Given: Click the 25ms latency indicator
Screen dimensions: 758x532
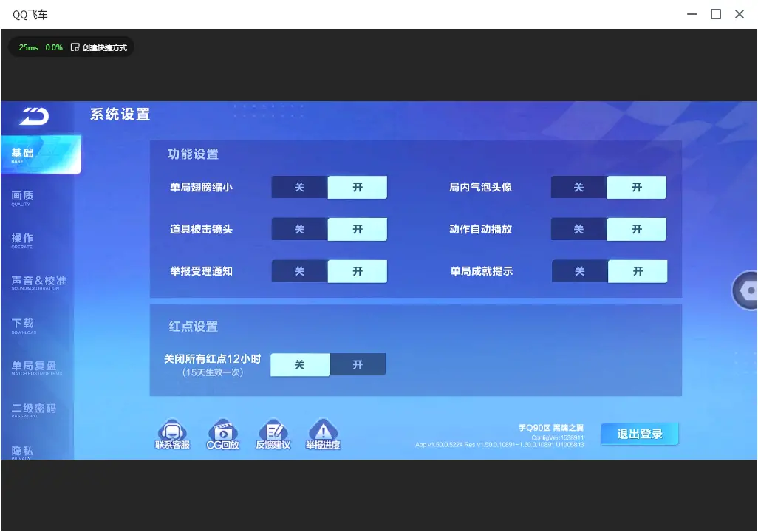Looking at the screenshot, I should [29, 47].
